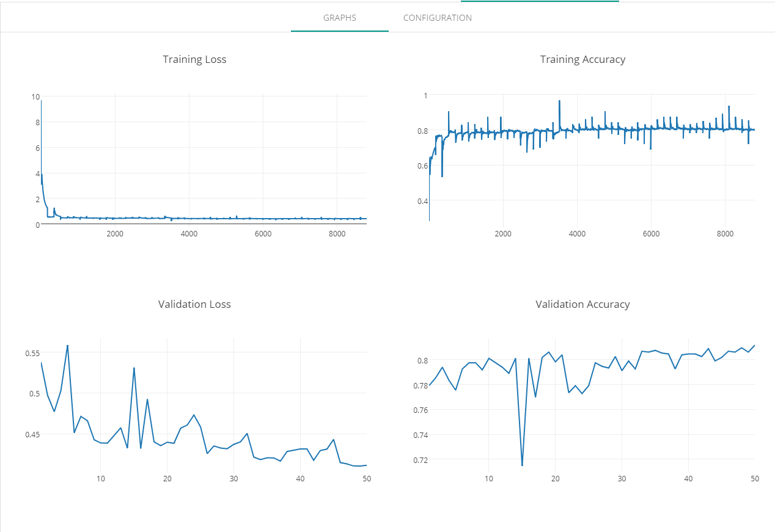The image size is (775, 532).
Task: Click the second peak of the Validation Loss curve
Action: click(x=134, y=368)
